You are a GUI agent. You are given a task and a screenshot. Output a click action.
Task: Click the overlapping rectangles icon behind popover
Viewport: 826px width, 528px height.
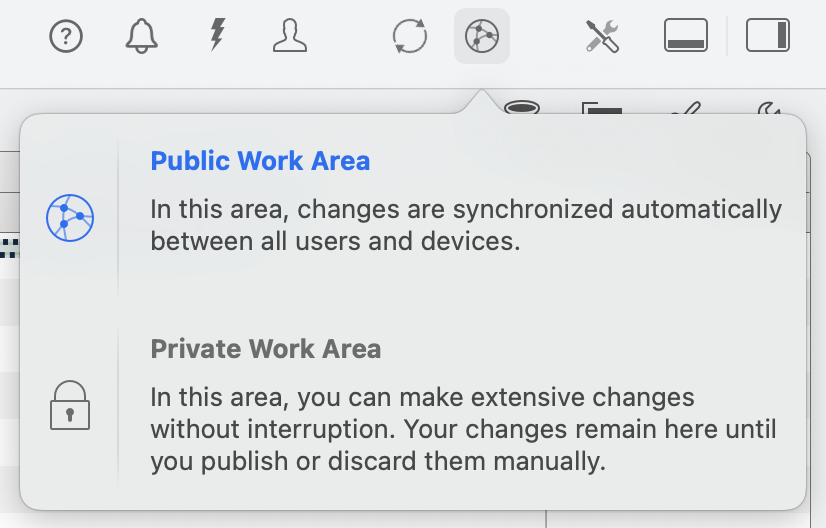pos(602,108)
